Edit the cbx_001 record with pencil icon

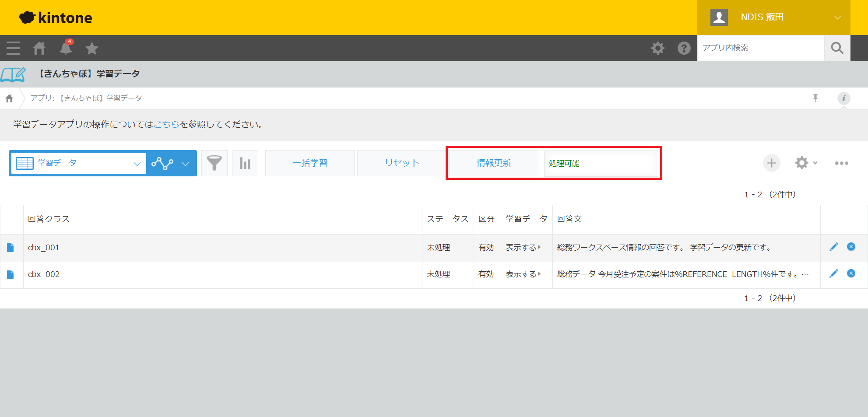point(833,247)
